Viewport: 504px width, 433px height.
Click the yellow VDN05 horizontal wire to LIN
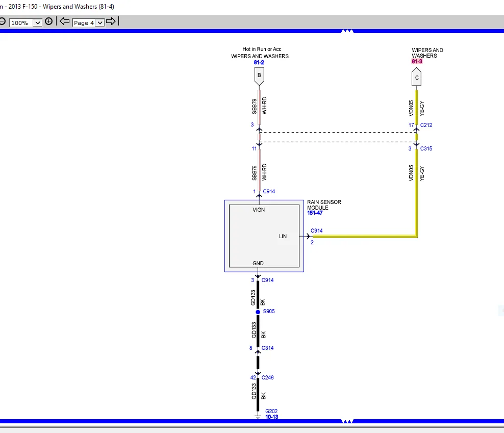click(x=365, y=236)
